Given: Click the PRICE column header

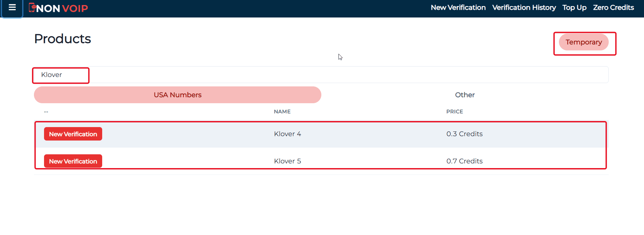Looking at the screenshot, I should (455, 112).
